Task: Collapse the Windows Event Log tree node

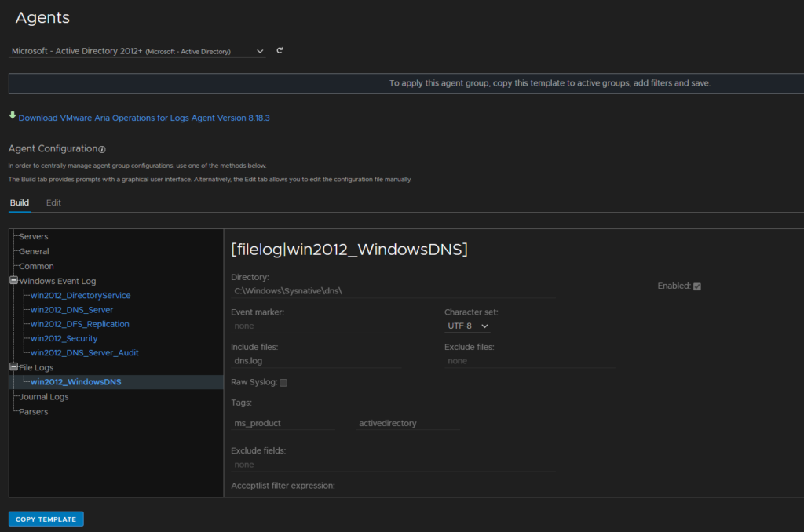Action: pos(14,280)
